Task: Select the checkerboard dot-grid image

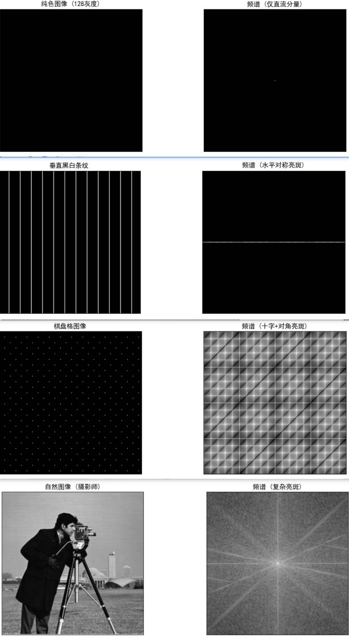Action: pyautogui.click(x=71, y=402)
